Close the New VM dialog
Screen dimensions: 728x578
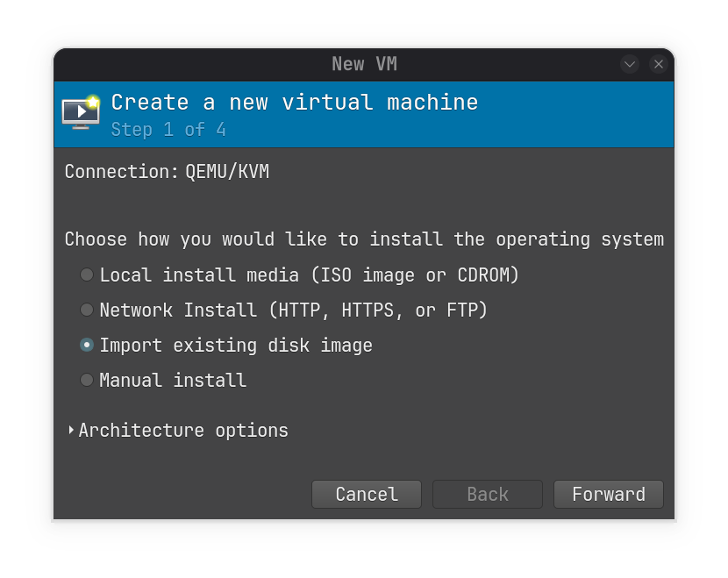(659, 64)
